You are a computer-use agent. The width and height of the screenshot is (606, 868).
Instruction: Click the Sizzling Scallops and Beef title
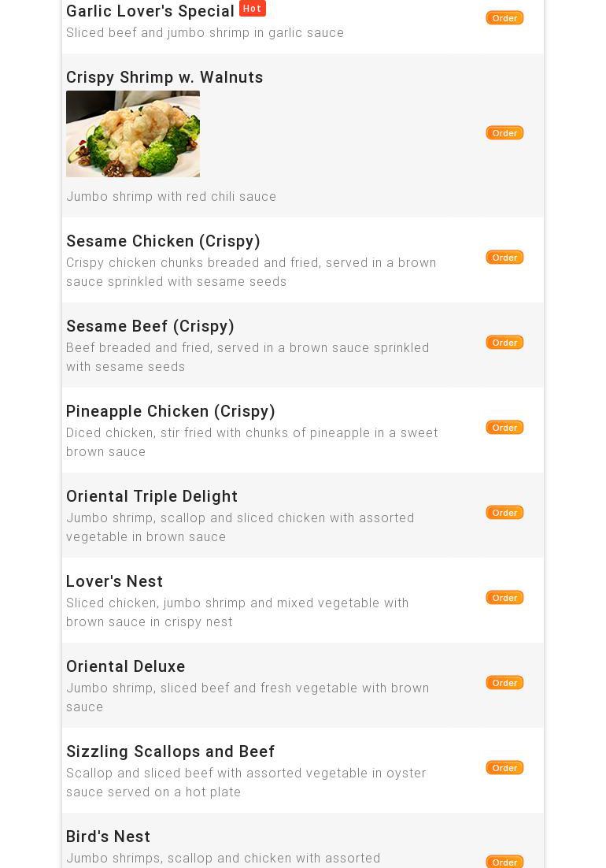click(170, 751)
